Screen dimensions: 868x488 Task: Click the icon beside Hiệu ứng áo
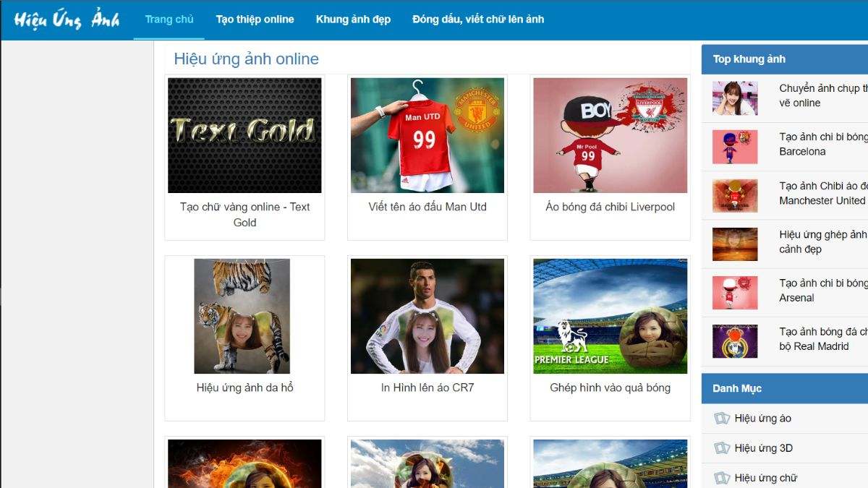coord(722,419)
